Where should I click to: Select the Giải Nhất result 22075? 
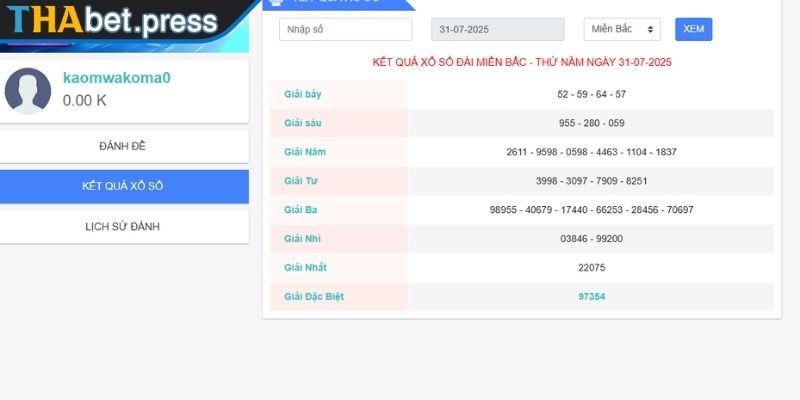[x=591, y=268]
